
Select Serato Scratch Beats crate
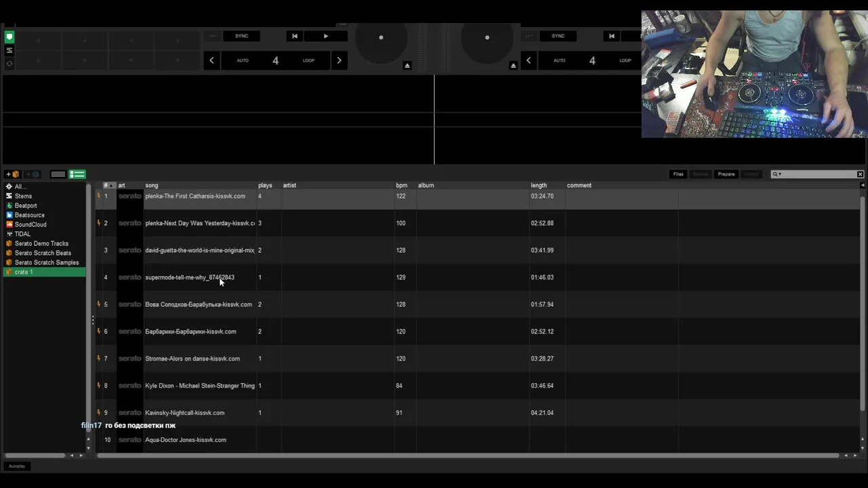44,253
